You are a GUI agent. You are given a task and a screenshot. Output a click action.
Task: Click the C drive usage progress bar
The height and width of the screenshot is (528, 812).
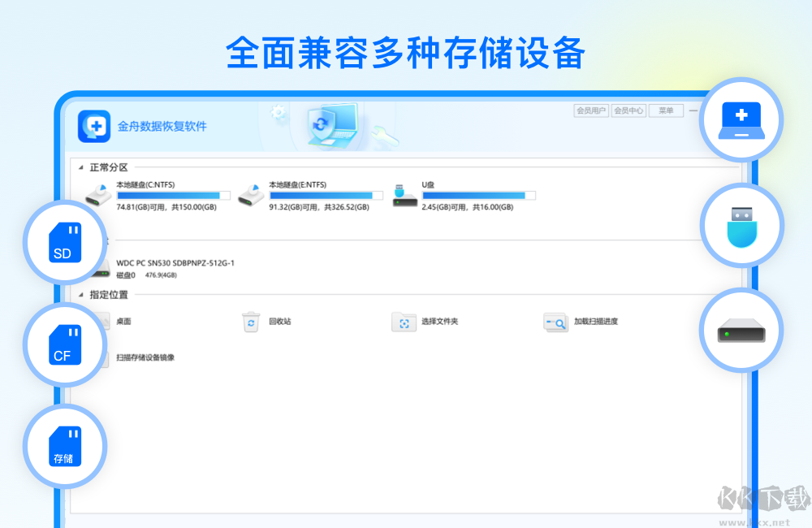point(172,195)
